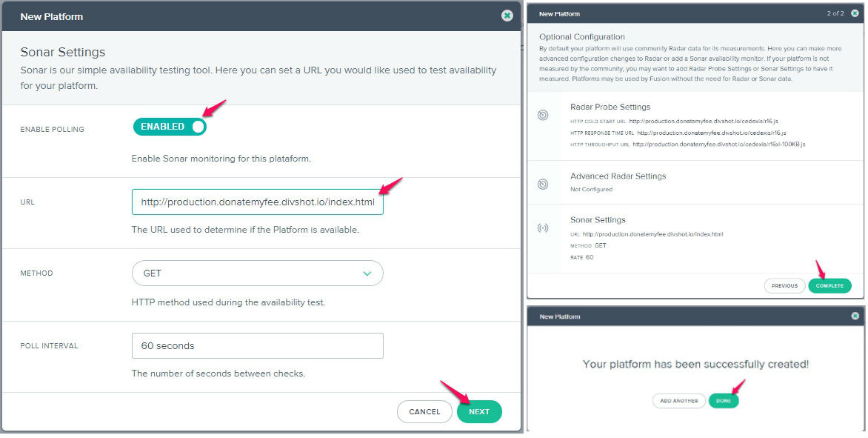
Task: Open the Radar Probe Settings heading
Action: [610, 107]
